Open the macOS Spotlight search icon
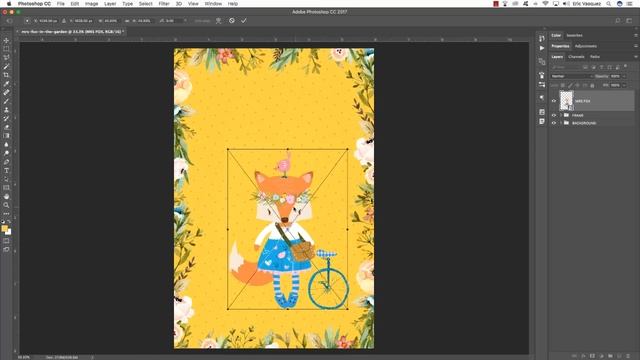 click(609, 4)
